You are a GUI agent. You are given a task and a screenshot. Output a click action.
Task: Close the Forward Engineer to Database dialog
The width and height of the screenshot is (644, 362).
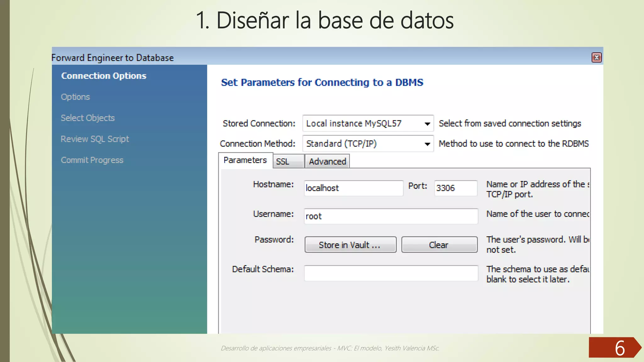click(597, 58)
